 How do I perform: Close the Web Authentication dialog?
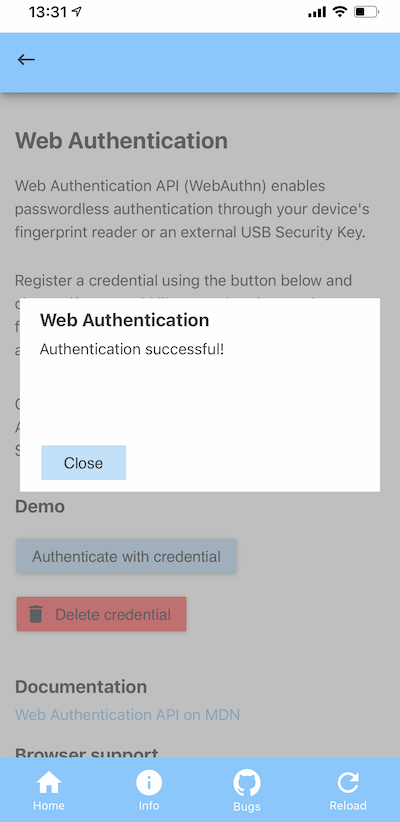83,462
